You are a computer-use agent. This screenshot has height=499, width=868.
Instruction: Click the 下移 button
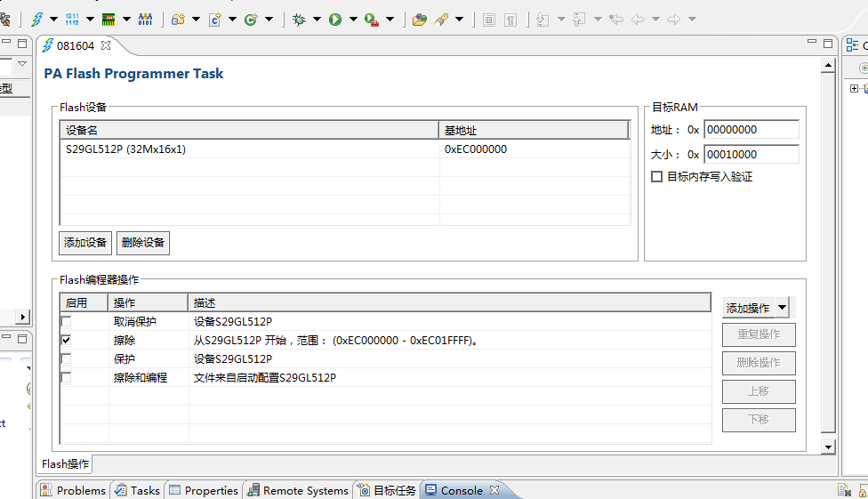point(759,420)
